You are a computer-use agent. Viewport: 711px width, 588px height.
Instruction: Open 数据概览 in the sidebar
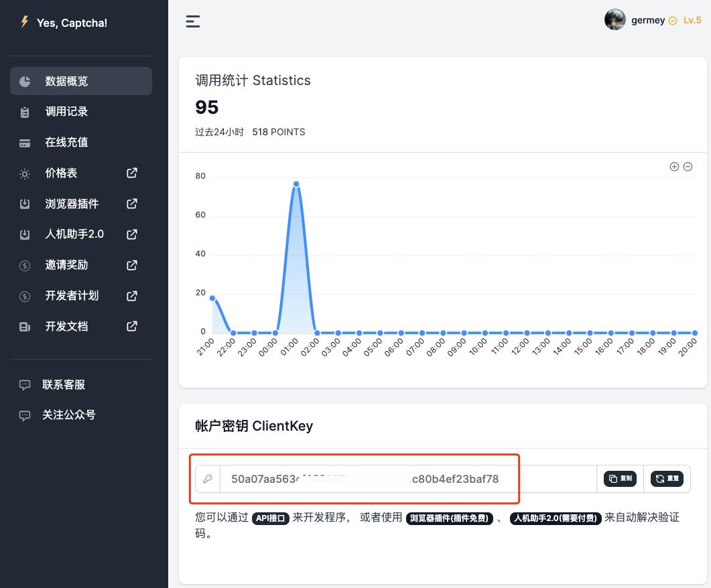tap(81, 81)
